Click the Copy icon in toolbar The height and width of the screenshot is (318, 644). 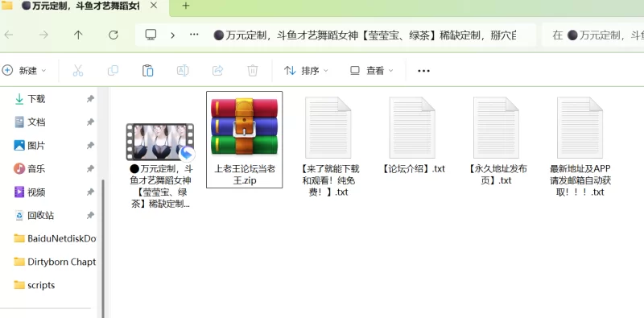(113, 71)
